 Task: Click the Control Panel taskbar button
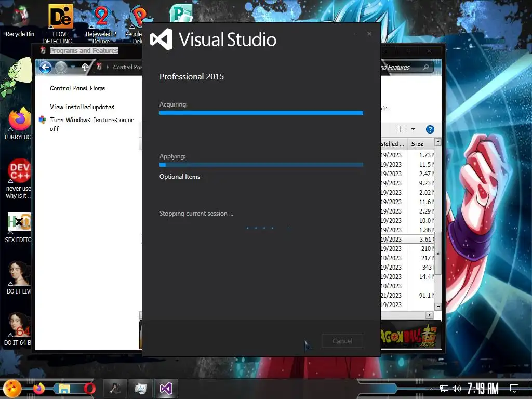[x=140, y=389]
